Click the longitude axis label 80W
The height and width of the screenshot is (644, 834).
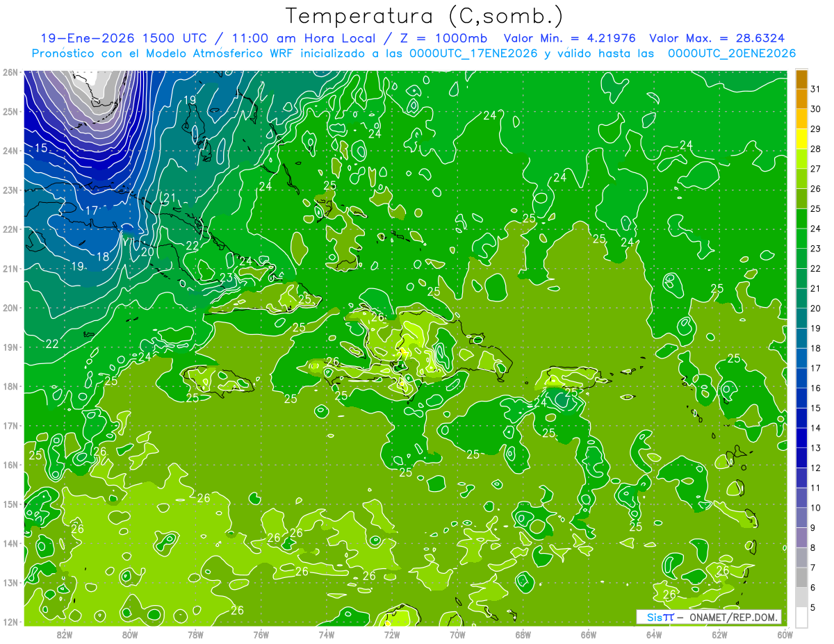[x=130, y=634]
